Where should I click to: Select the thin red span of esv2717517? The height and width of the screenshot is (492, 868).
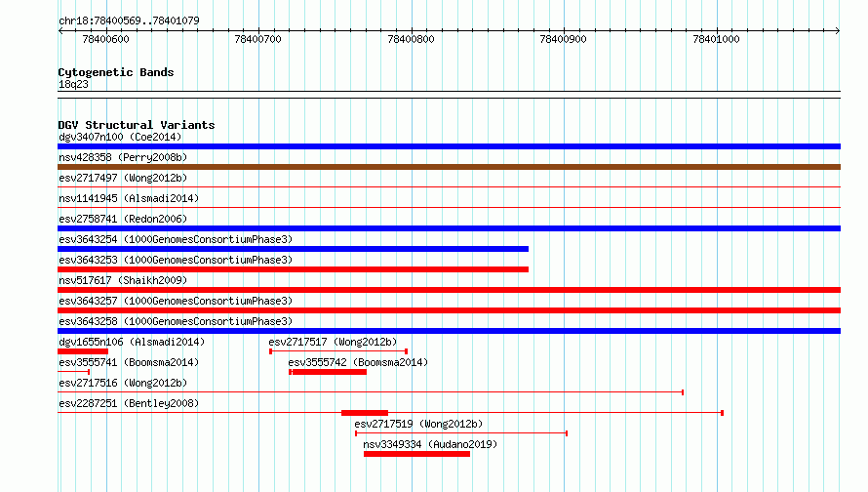click(x=338, y=351)
